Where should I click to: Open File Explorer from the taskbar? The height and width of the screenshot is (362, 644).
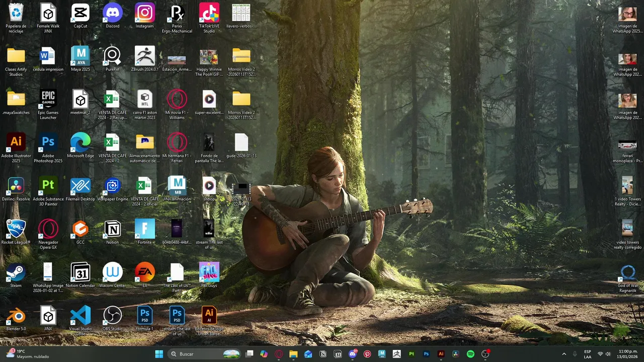tap(293, 354)
